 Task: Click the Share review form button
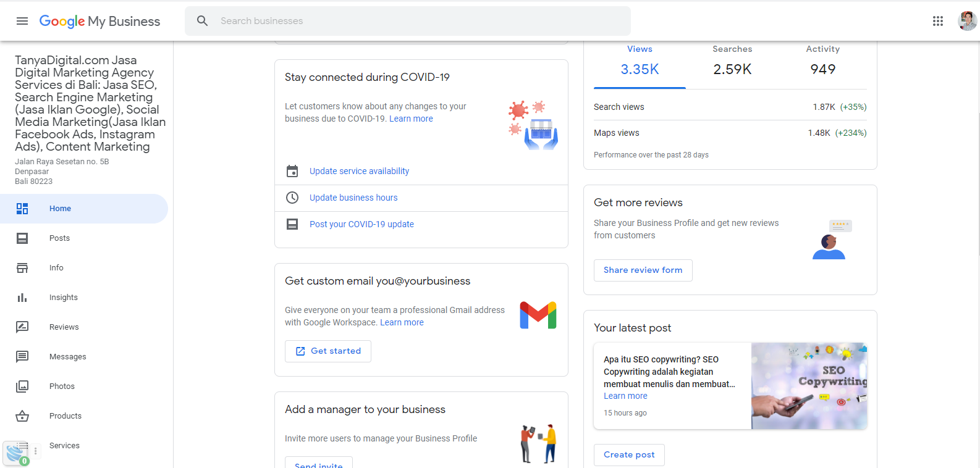click(643, 270)
